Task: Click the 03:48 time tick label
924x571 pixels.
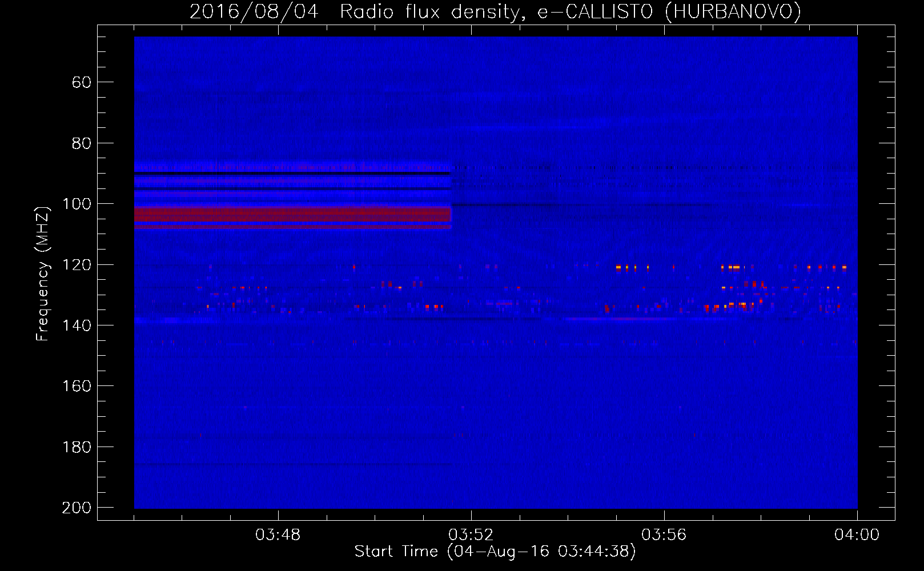Action: pos(278,535)
